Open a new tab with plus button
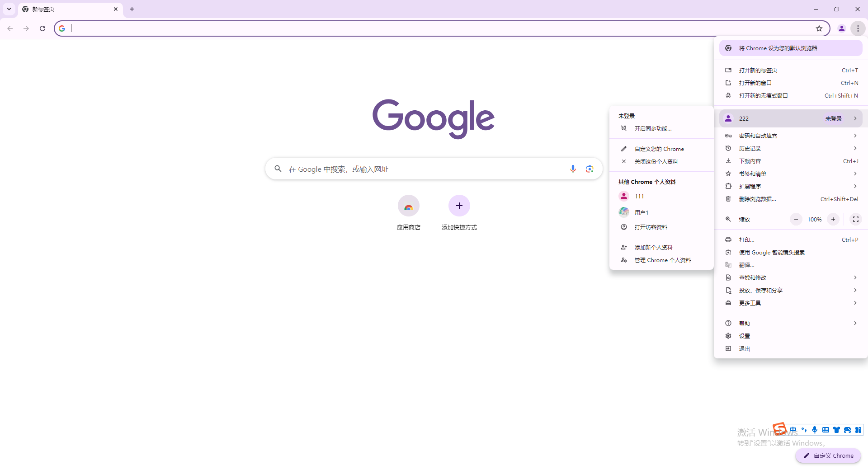 click(132, 9)
